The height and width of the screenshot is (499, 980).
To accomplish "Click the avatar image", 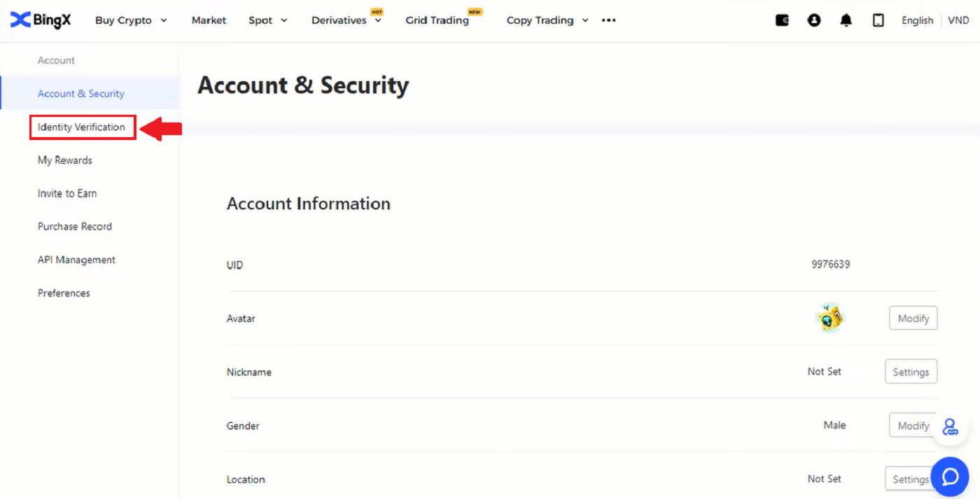I will [x=830, y=318].
